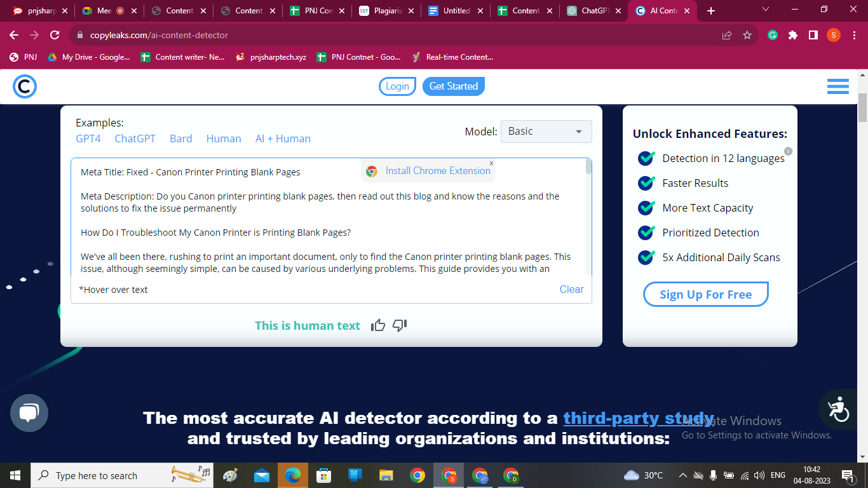The width and height of the screenshot is (868, 488).
Task: Click the address bar URL
Action: (159, 35)
